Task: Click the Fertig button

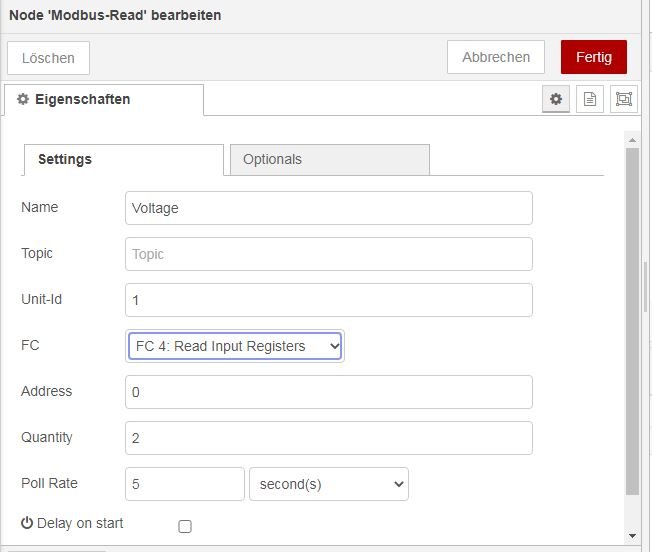Action: click(593, 57)
